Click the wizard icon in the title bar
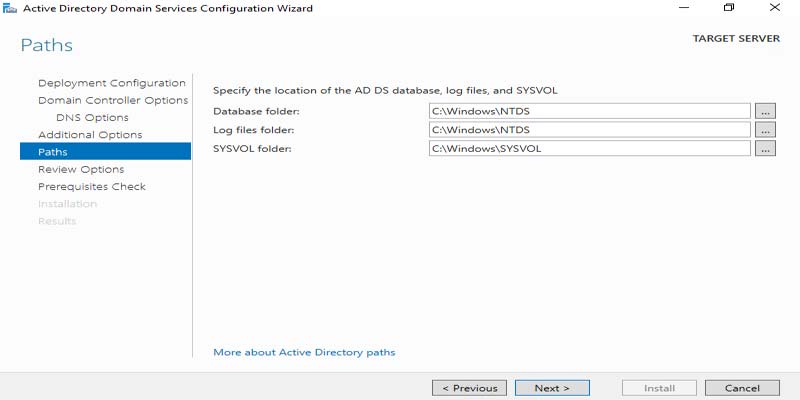 click(x=9, y=8)
